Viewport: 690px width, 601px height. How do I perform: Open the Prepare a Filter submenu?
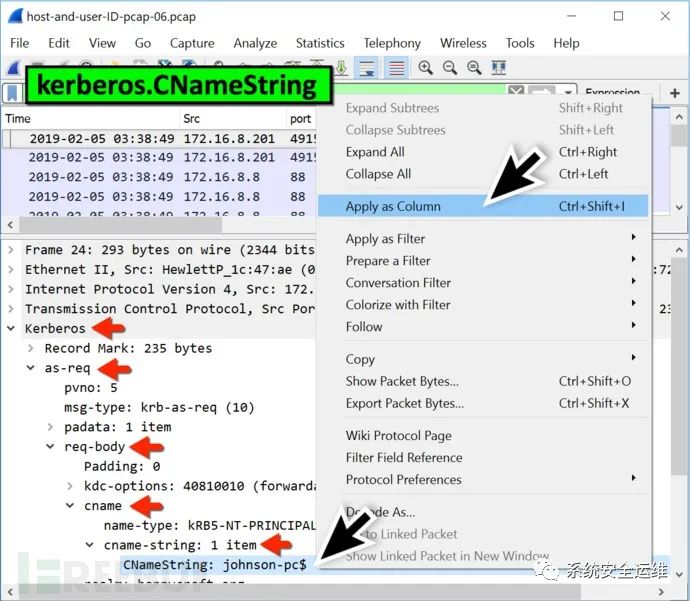483,260
